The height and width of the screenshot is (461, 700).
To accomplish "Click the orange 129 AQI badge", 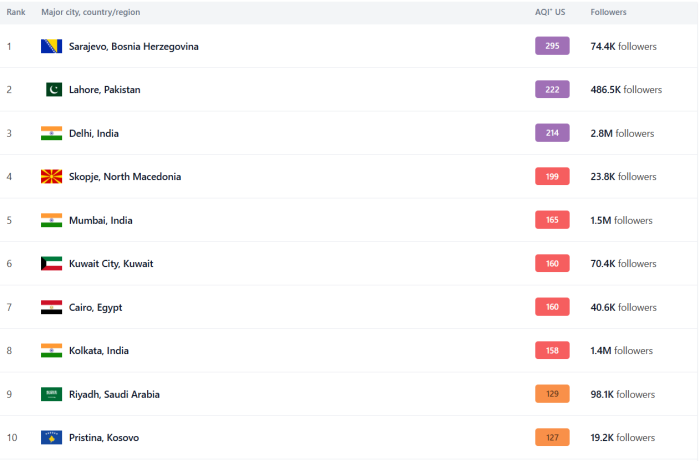I will click(552, 394).
